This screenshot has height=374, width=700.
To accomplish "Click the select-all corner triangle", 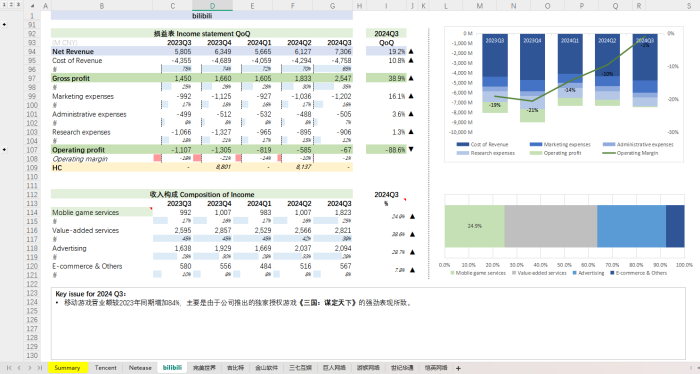I will coord(32,5).
